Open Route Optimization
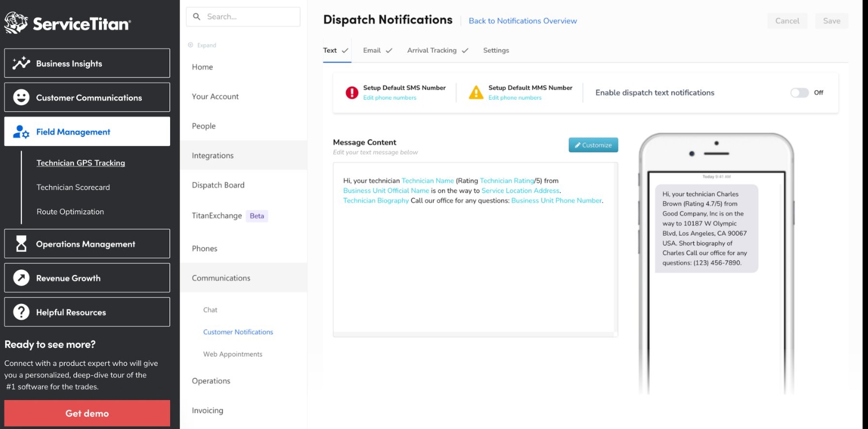 tap(70, 211)
